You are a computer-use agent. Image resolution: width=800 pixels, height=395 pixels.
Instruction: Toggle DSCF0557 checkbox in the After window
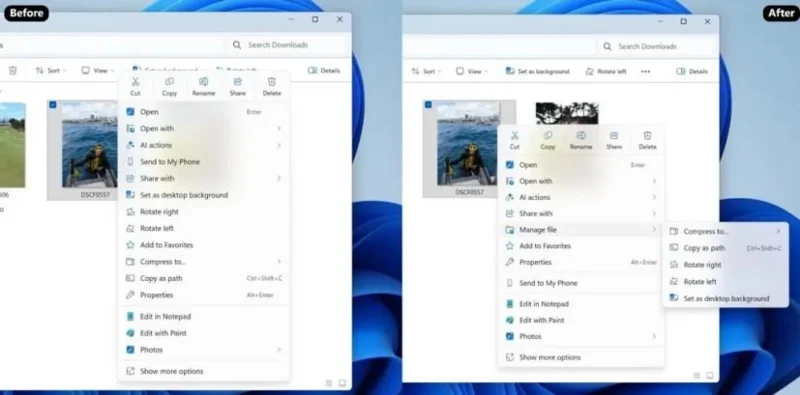428,105
